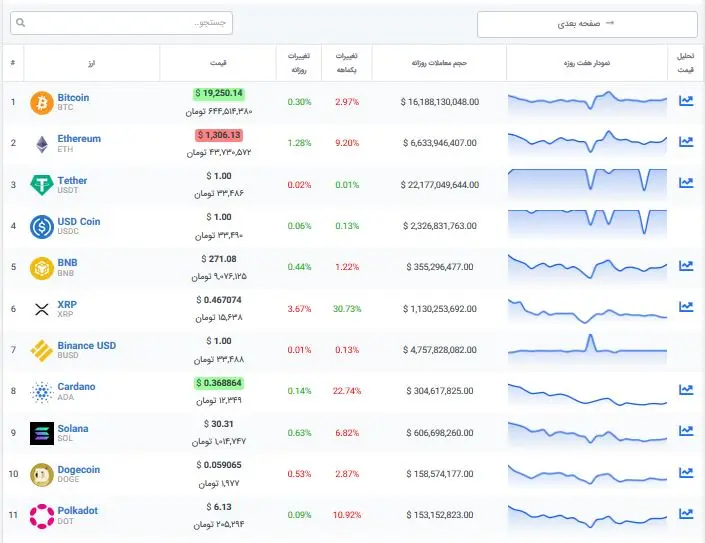Open price analysis chart icon for XRP
The width and height of the screenshot is (705, 543).
(x=686, y=307)
